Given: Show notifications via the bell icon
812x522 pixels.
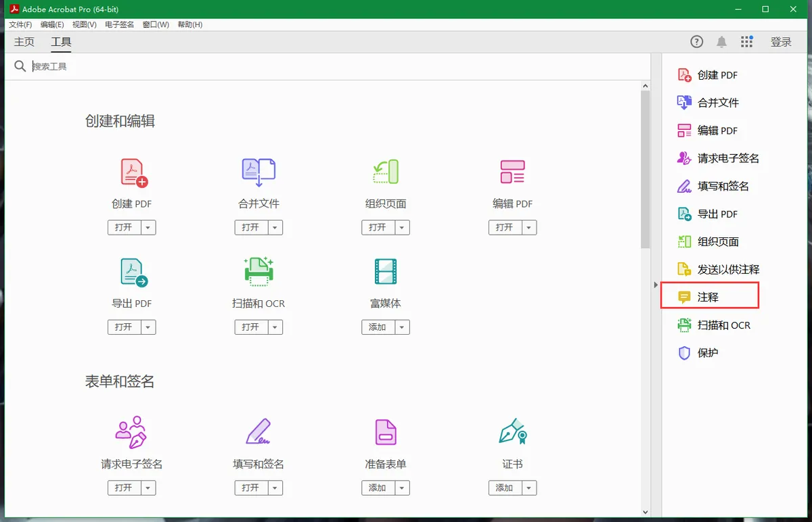Looking at the screenshot, I should [x=721, y=42].
